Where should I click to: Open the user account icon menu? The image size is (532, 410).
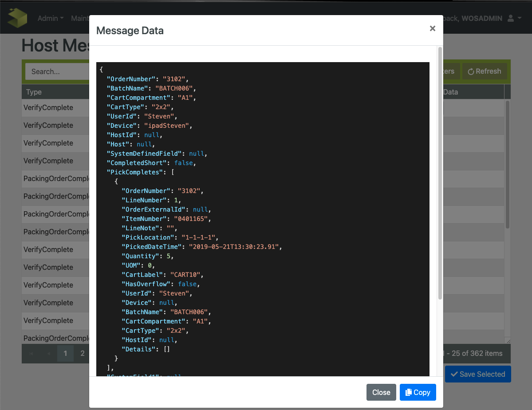point(514,18)
